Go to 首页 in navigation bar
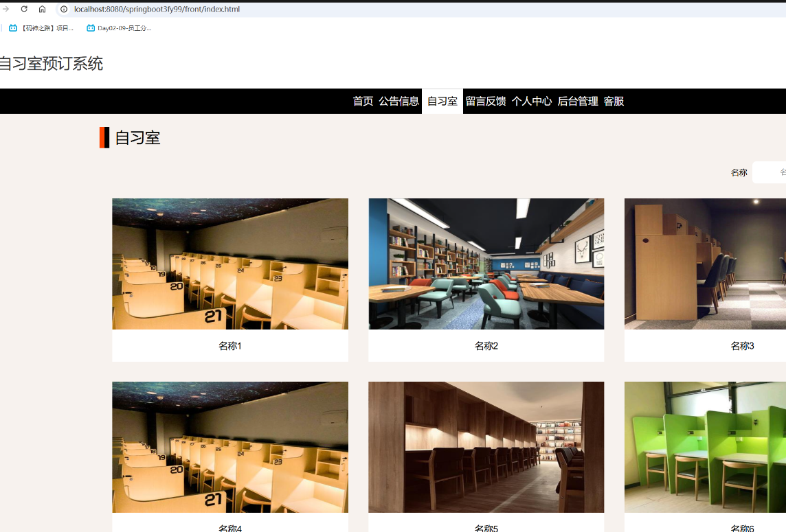Viewport: 786px width, 532px height. point(363,101)
